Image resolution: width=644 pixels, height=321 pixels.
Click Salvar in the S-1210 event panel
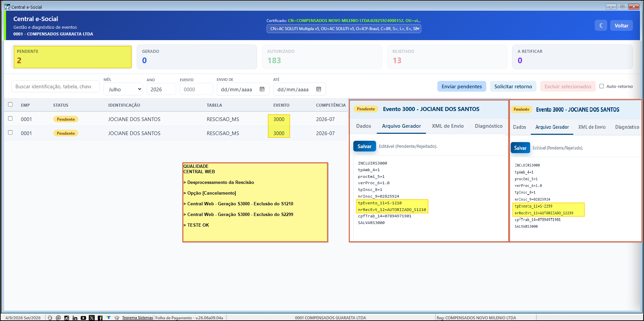click(x=364, y=146)
